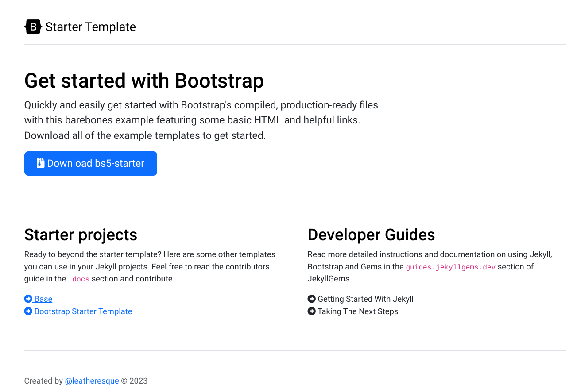Click the _docs code text
Viewport: 577px width, 392px height.
tap(79, 279)
